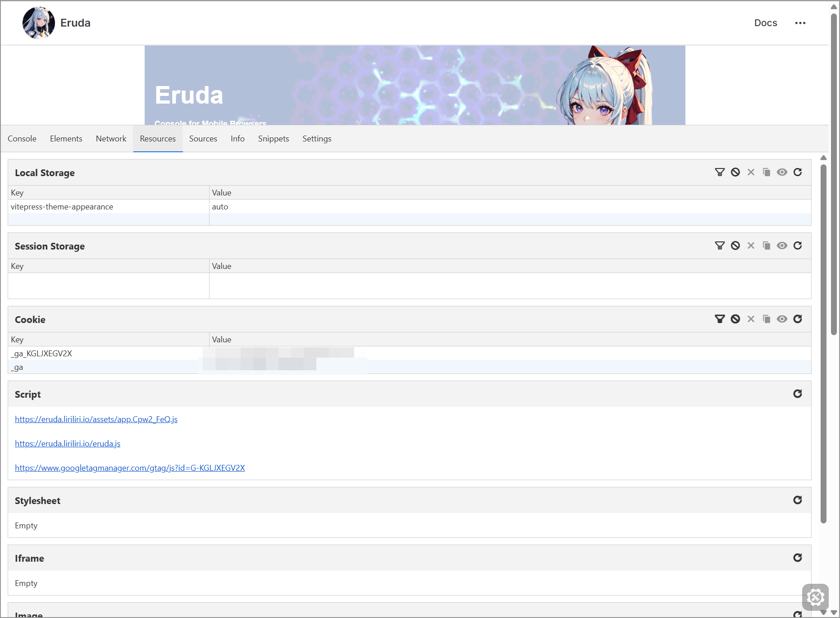Screen dimensions: 840x618
Task: Click the page vertical scrollbar
Action: tap(834, 173)
